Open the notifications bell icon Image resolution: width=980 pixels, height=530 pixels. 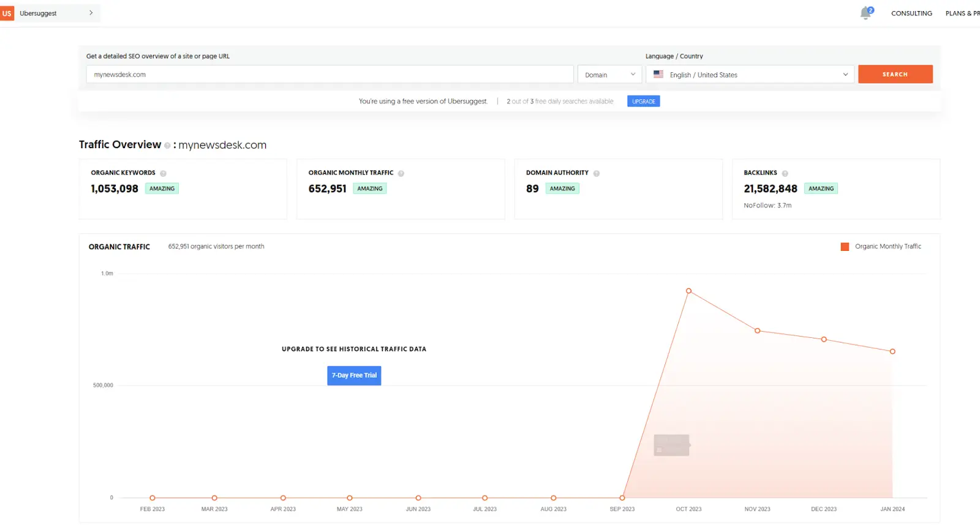click(866, 13)
